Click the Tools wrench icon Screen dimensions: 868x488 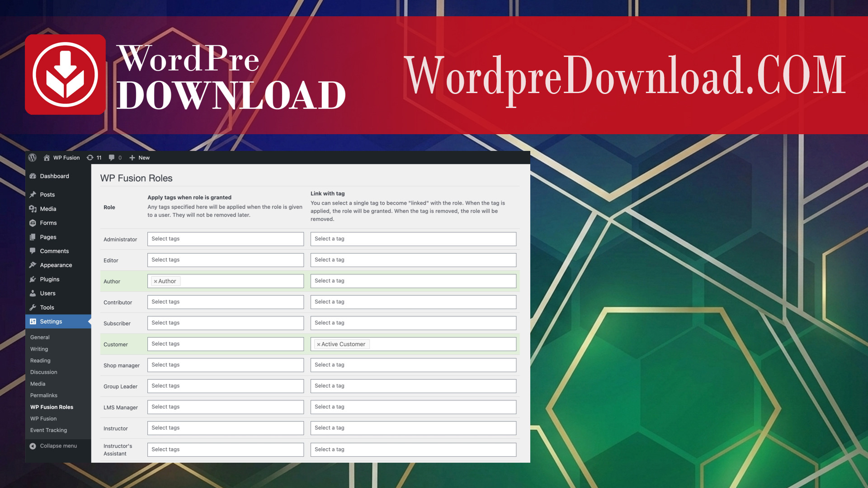tap(33, 307)
